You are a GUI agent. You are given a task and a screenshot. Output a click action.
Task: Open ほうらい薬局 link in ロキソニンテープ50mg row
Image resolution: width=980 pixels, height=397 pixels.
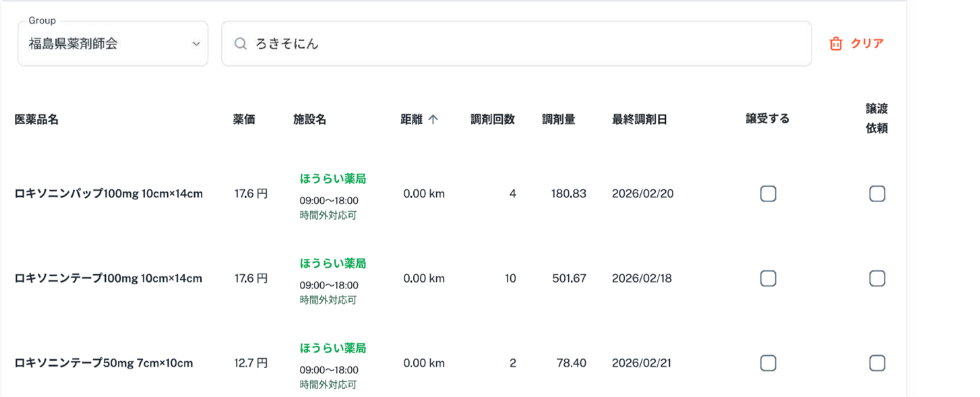(333, 348)
